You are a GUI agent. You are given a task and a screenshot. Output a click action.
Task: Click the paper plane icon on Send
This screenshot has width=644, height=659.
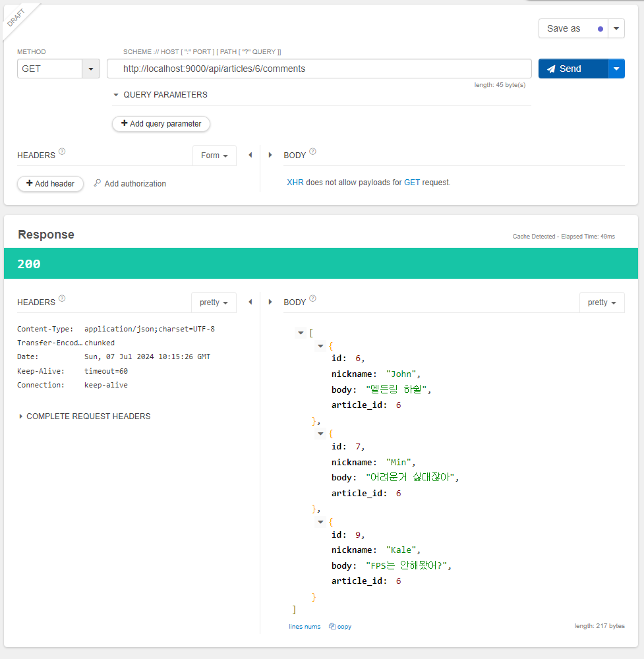pos(551,69)
